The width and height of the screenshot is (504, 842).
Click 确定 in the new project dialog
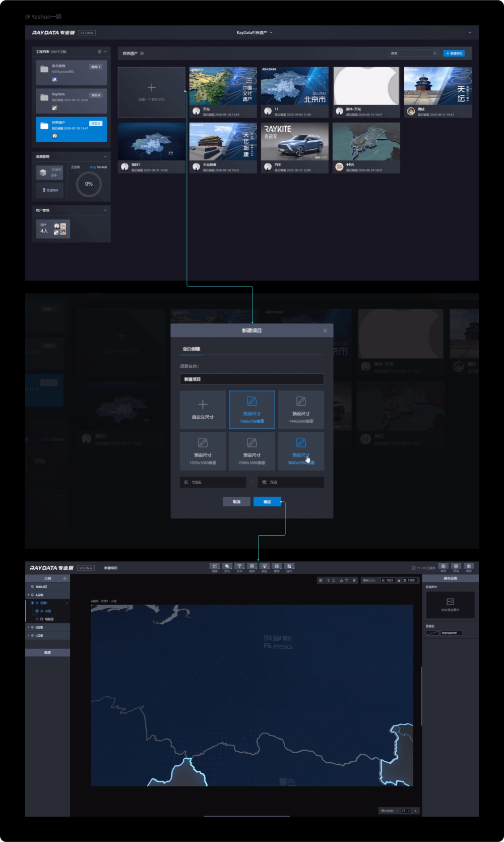tap(267, 501)
